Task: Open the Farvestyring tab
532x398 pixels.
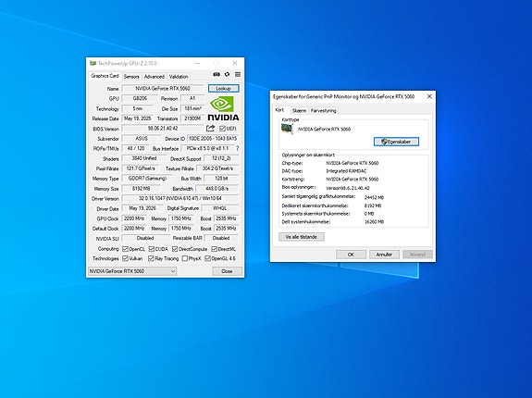Action: [323, 111]
